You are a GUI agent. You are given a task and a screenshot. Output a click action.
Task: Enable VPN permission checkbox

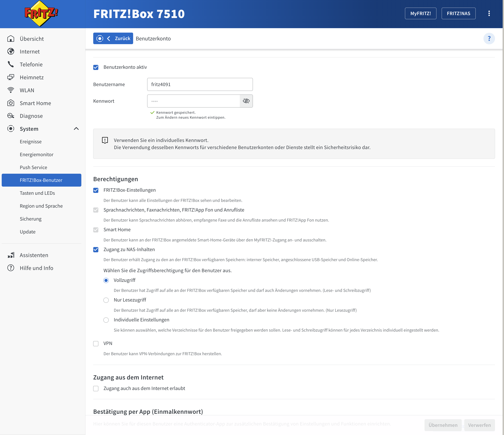point(96,344)
